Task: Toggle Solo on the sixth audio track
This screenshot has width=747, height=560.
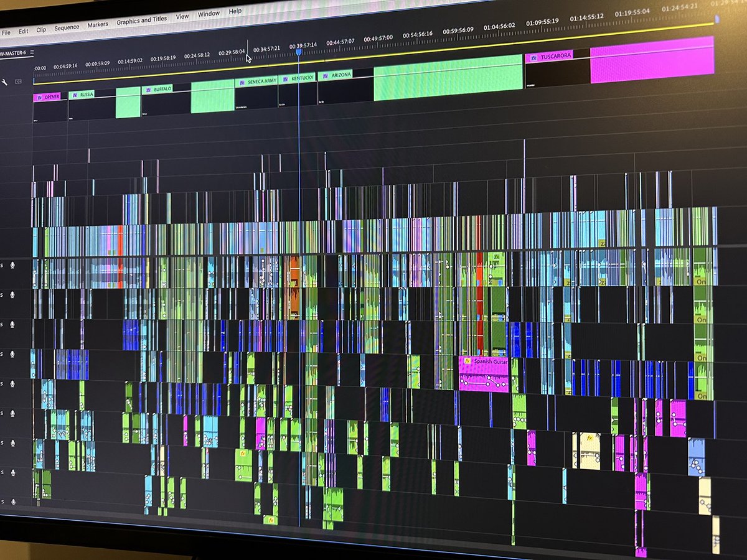Action: [x=2, y=413]
